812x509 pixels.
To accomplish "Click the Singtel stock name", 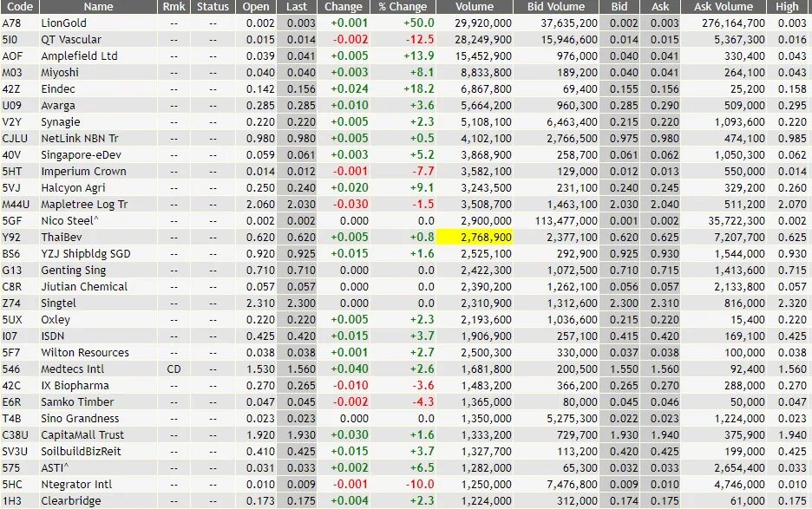I will (x=58, y=303).
